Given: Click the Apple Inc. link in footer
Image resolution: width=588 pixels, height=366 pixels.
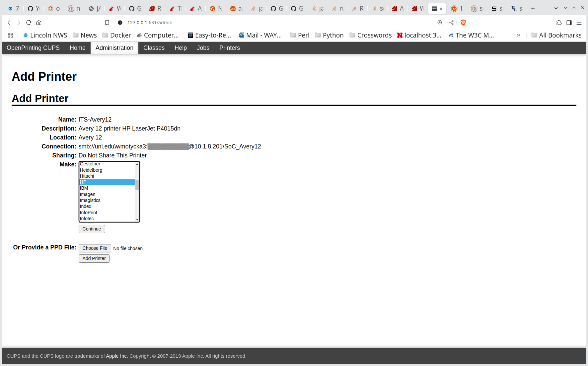Looking at the screenshot, I should (x=117, y=356).
